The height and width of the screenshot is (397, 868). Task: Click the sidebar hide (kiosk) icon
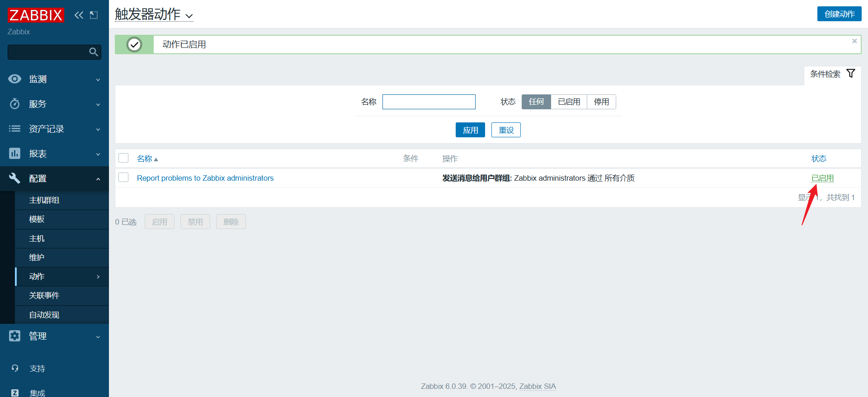(94, 15)
